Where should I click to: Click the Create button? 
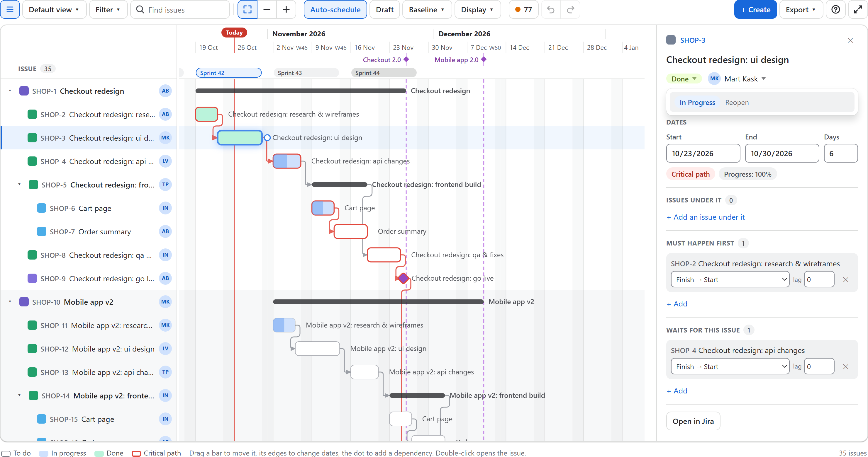coord(755,9)
